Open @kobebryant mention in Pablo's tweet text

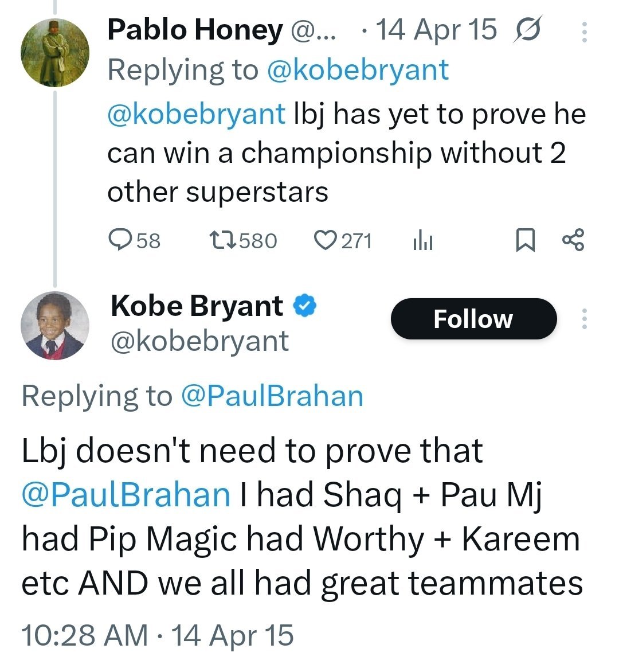(196, 114)
